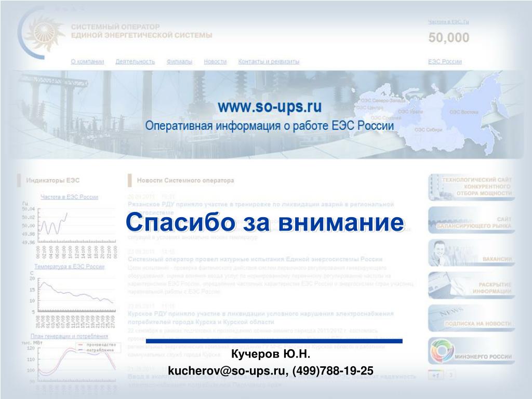Click the Частота в ЕЭС, Гц link
The height and width of the screenshot is (399, 532).
click(448, 22)
